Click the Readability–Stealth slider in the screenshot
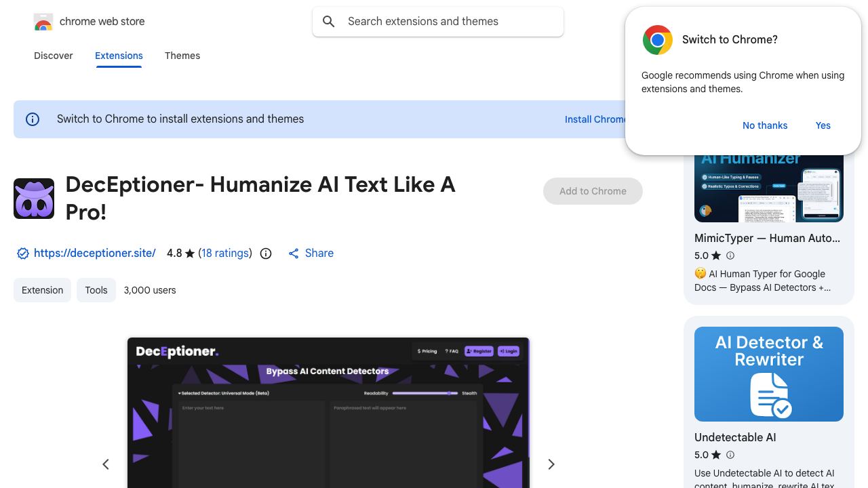868x488 pixels. tap(425, 393)
